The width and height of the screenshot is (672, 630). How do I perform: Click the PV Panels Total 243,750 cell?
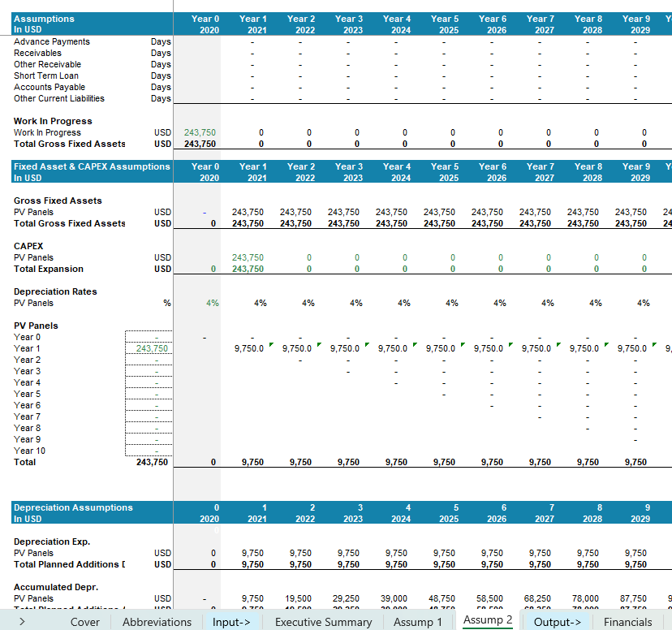click(152, 462)
